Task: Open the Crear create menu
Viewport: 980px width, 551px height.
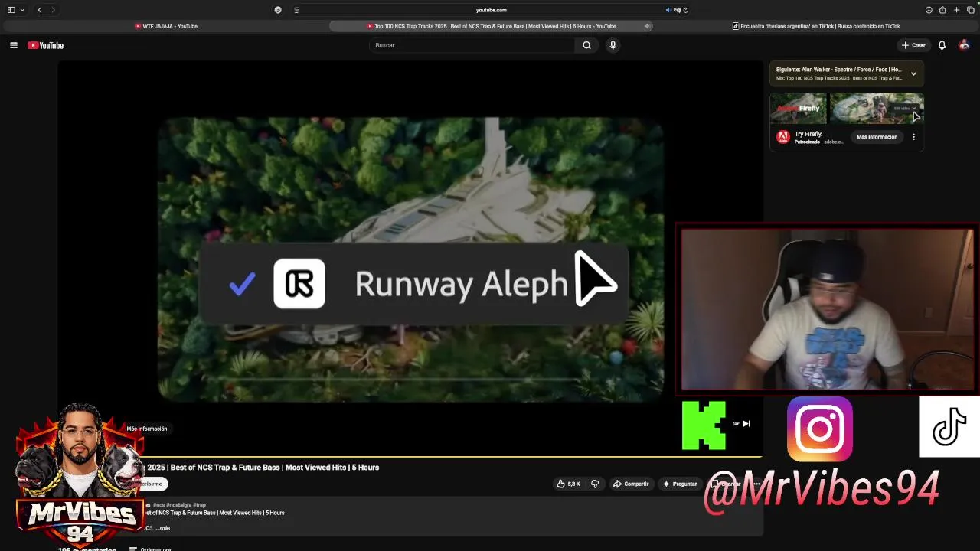Action: point(913,45)
